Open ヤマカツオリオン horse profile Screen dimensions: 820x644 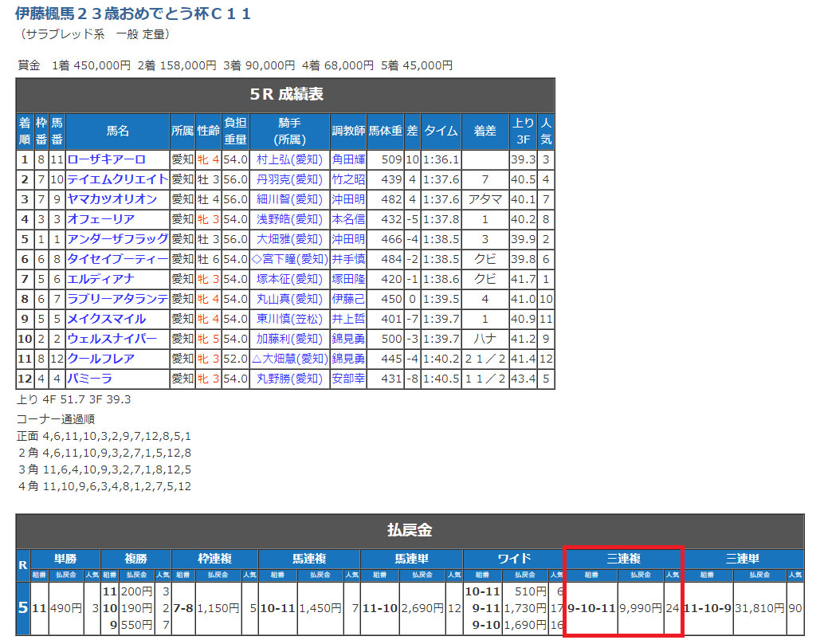112,199
